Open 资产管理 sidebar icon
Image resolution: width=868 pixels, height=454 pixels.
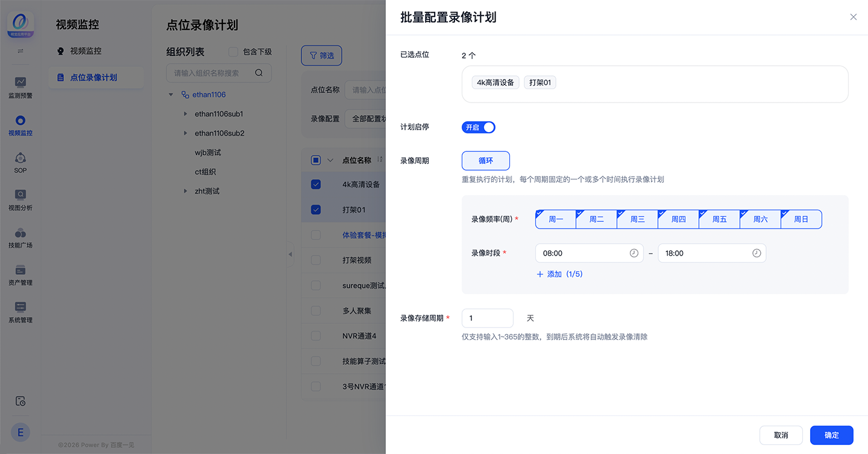point(20,274)
